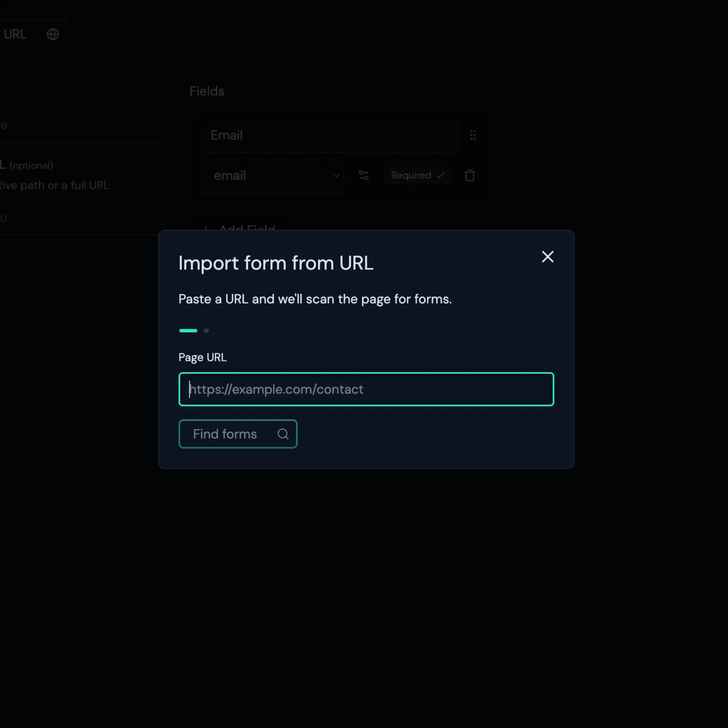This screenshot has width=728, height=728.
Task: Click the magnifier icon in Find forms
Action: coord(283,434)
